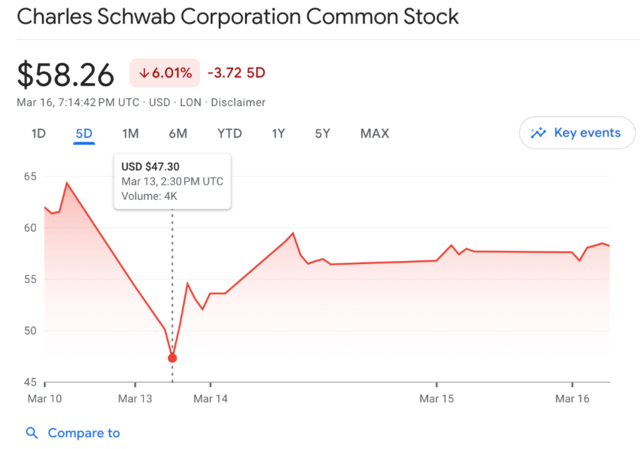Open the Compare to link
The image size is (640, 449).
tap(84, 433)
